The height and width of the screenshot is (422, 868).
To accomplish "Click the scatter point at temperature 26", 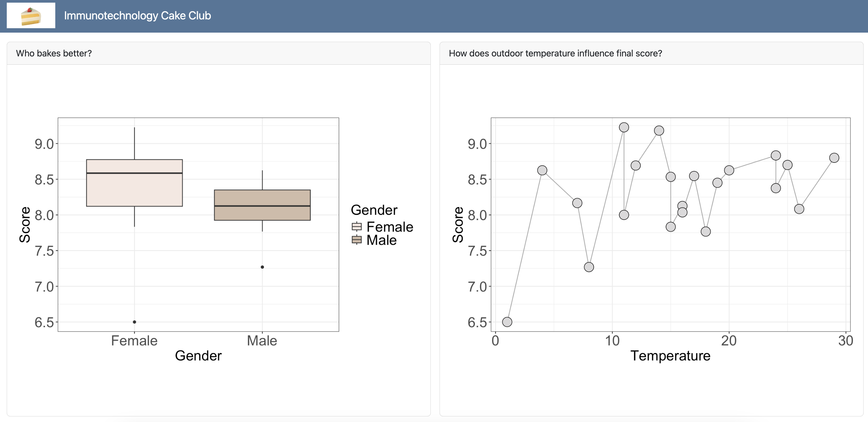I will [799, 209].
